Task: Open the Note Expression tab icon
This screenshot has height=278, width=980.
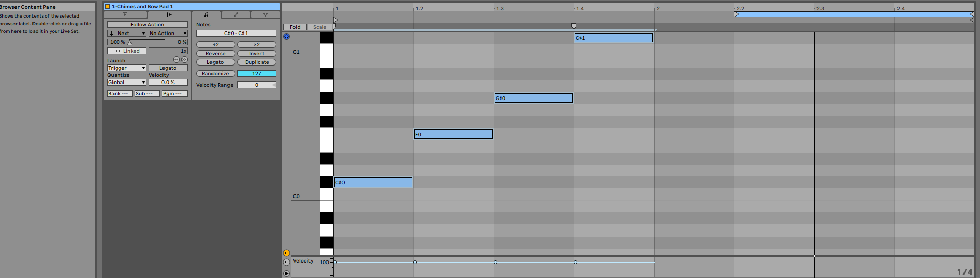Action: [265, 15]
